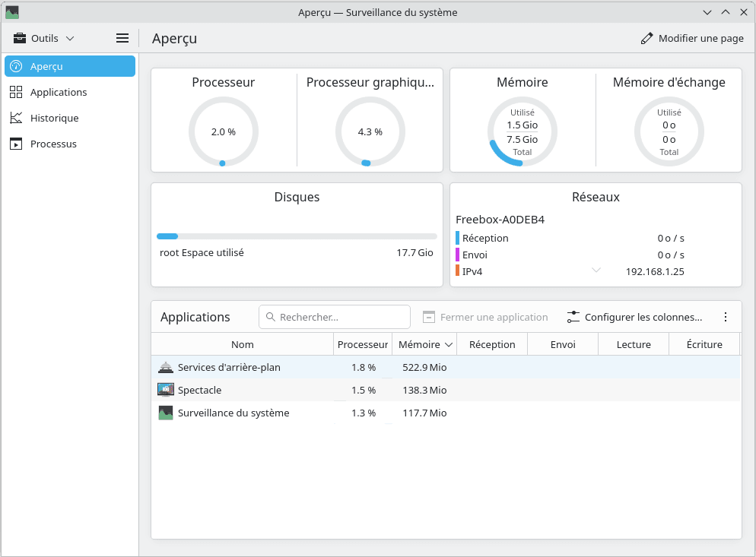Screen dimensions: 756x557
Task: Click the Historique chart icon in sidebar
Action: tap(16, 118)
